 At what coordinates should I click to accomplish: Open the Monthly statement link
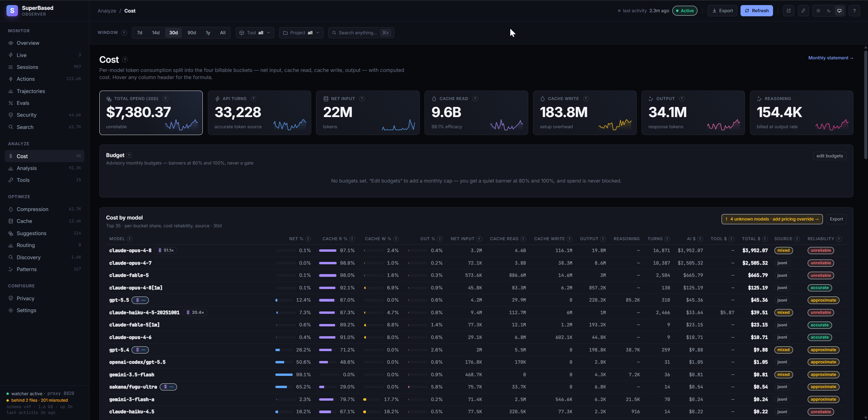[x=831, y=58]
